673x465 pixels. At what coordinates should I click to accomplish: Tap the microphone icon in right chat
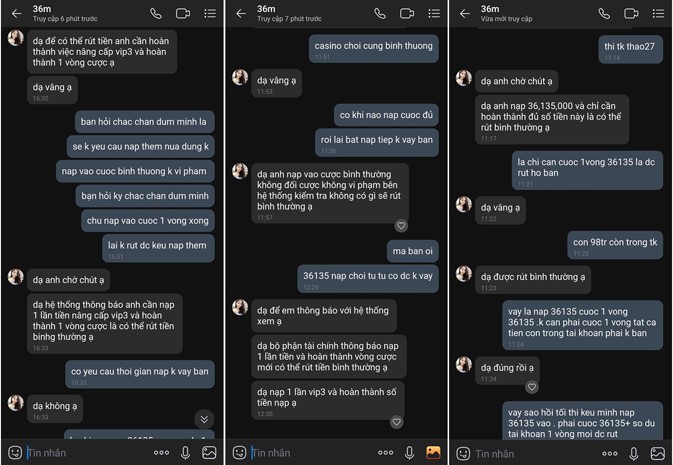634,452
